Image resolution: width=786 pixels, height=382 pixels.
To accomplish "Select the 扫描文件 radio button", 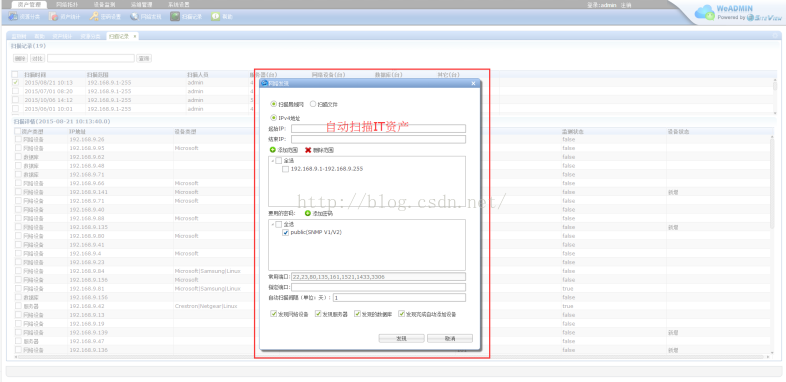I will (313, 104).
